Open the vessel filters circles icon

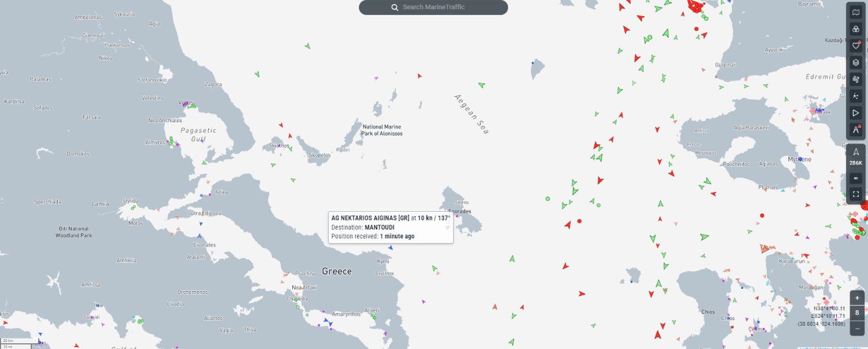click(x=856, y=29)
